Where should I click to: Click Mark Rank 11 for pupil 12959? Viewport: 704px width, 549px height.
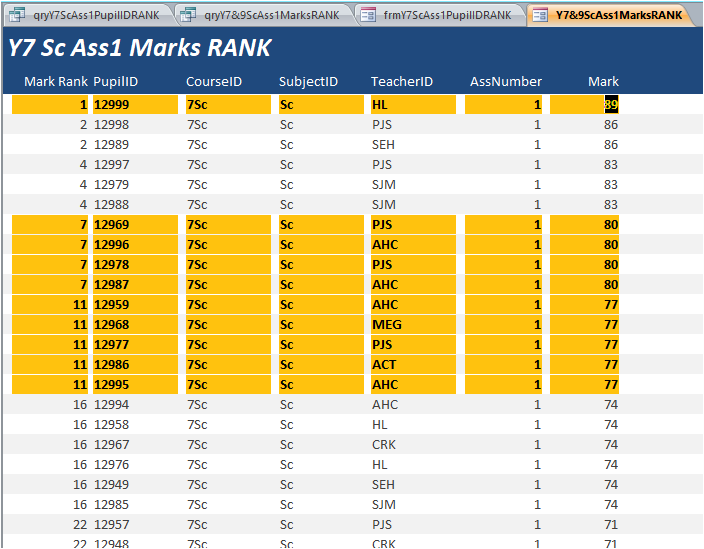coord(50,304)
